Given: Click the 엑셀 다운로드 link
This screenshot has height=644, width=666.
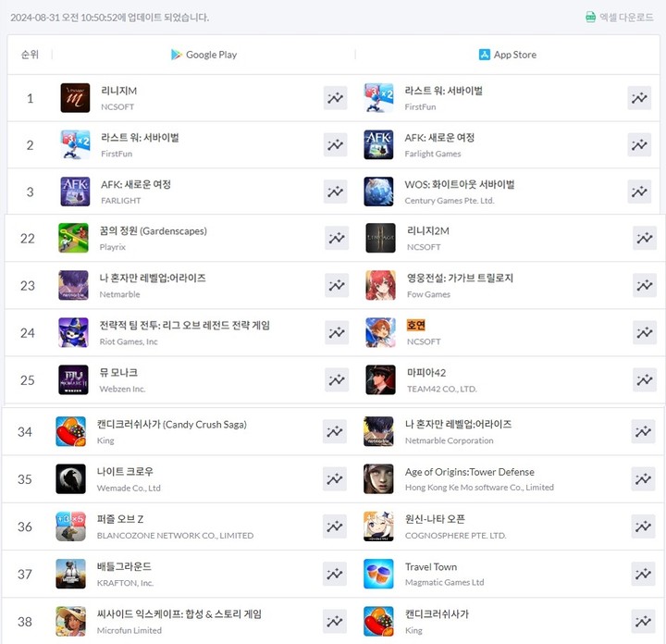Looking at the screenshot, I should click(x=626, y=17).
